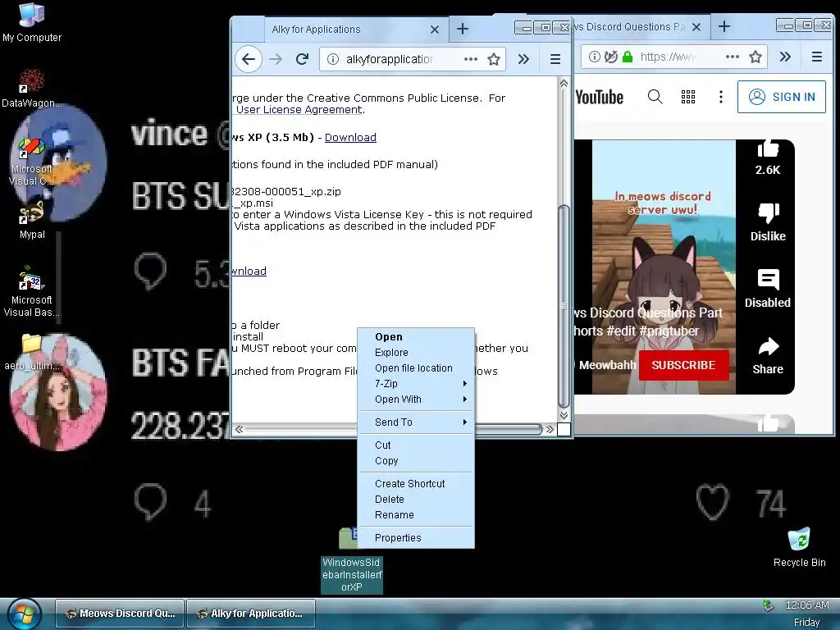Image resolution: width=840 pixels, height=630 pixels.
Task: Open Microsoft Visual C desktop shortcut
Action: click(32, 162)
